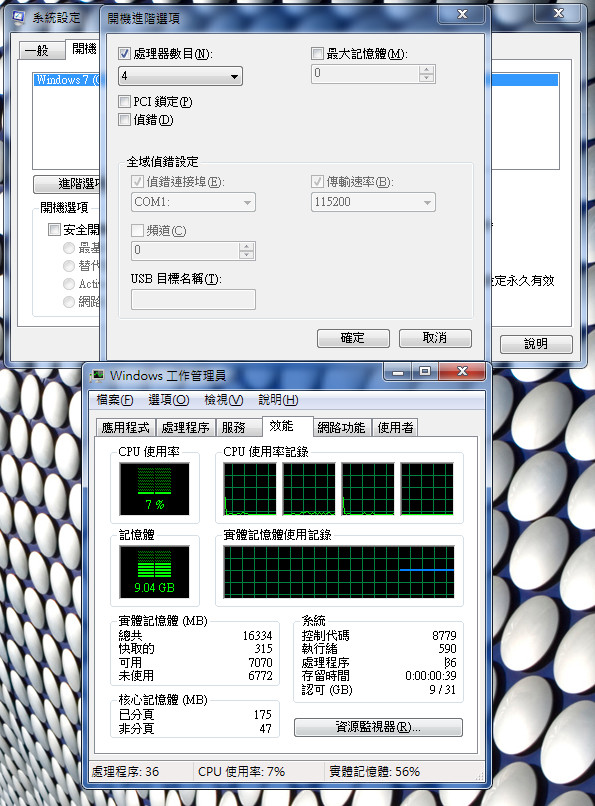Click status bar 實體記憶體: 56%

pyautogui.click(x=375, y=772)
